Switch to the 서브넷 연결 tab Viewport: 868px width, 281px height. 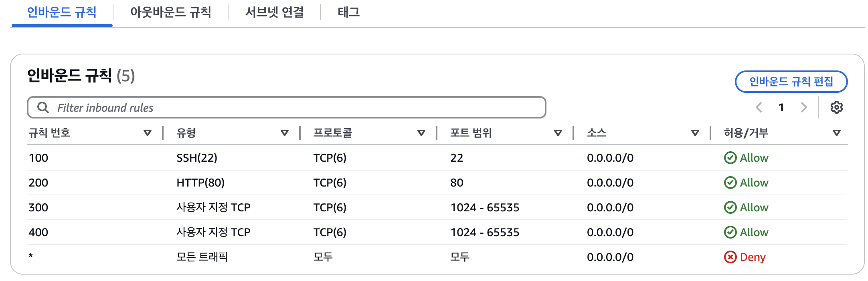point(274,12)
